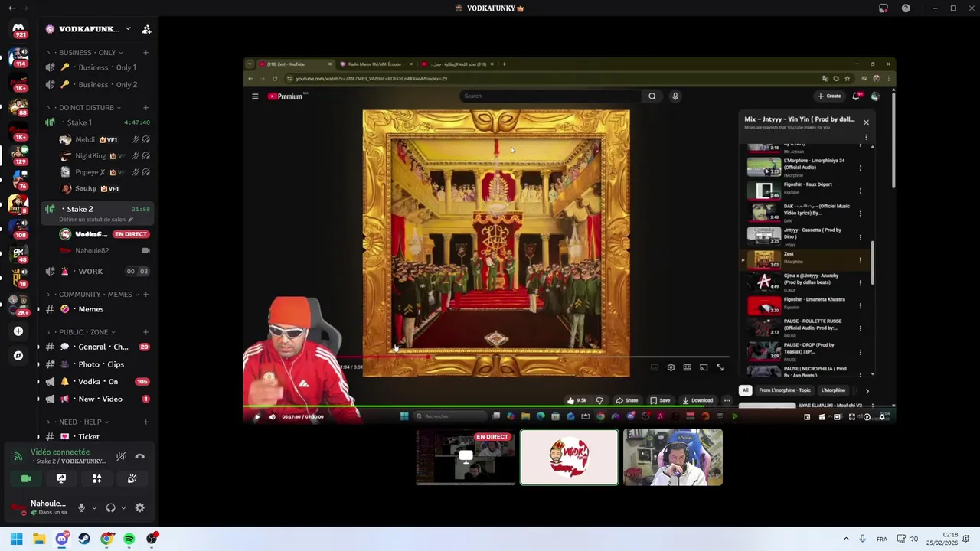Join the WORK voice channel
The height and width of the screenshot is (551, 980).
[97, 271]
